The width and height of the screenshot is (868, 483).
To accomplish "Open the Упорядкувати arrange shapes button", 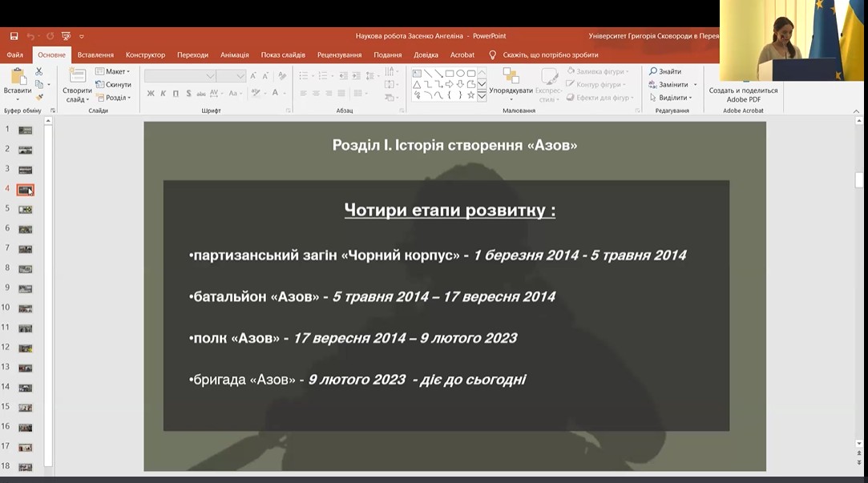I will click(x=511, y=83).
